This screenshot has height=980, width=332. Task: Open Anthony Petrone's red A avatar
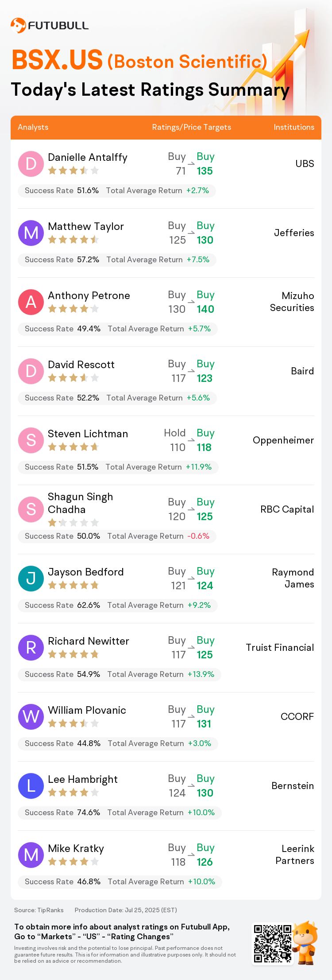coord(31,302)
